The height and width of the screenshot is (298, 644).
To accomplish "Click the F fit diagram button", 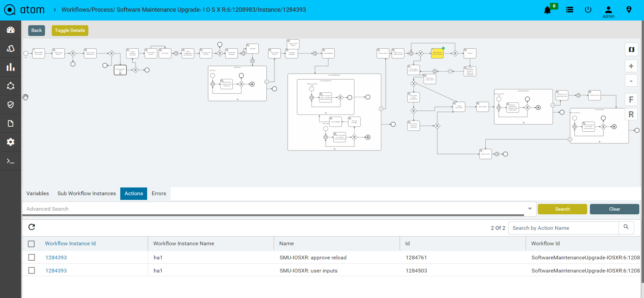I will pos(631,99).
